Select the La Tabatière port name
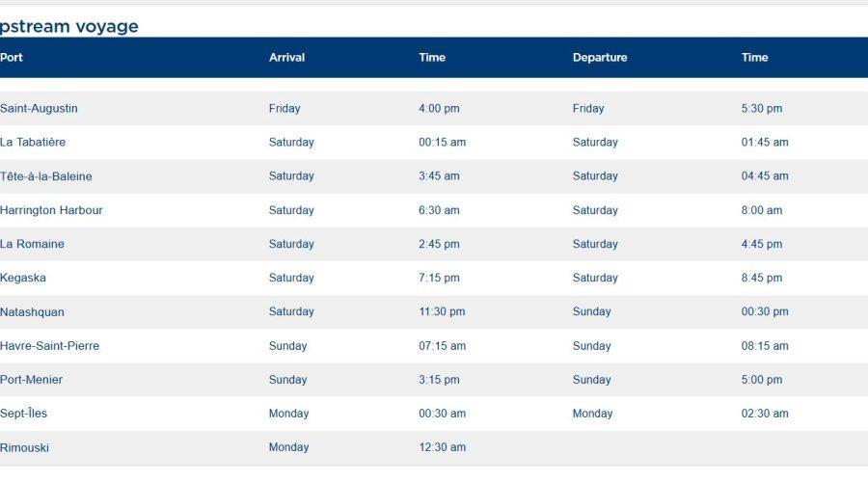The width and height of the screenshot is (868, 482). [x=33, y=143]
